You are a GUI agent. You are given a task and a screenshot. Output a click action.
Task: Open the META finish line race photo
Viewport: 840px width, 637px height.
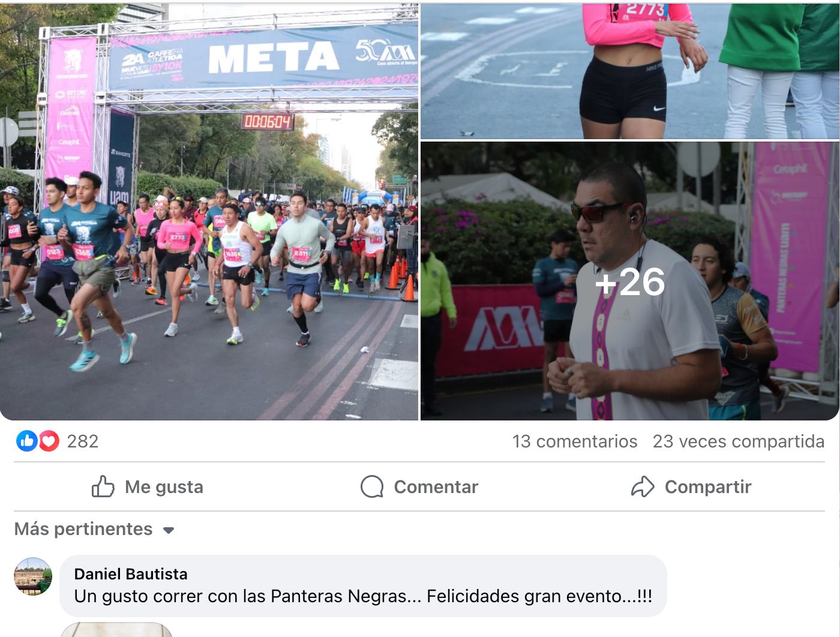point(209,212)
